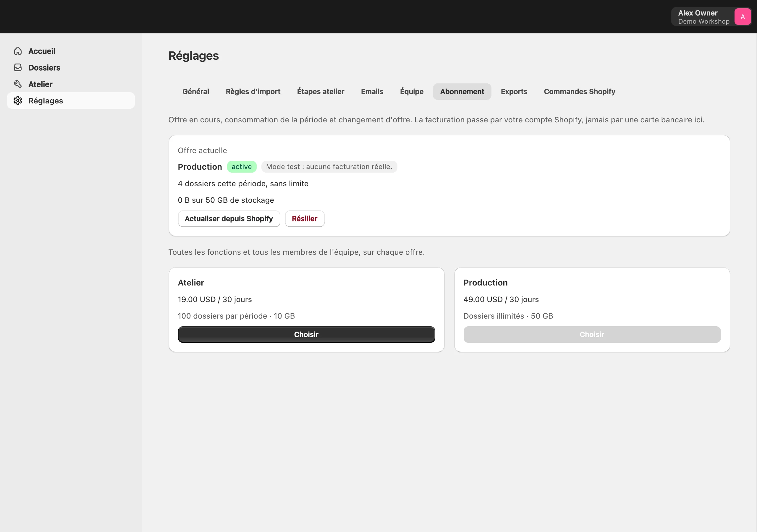757x532 pixels.
Task: Switch to the Général tab
Action: tap(195, 92)
